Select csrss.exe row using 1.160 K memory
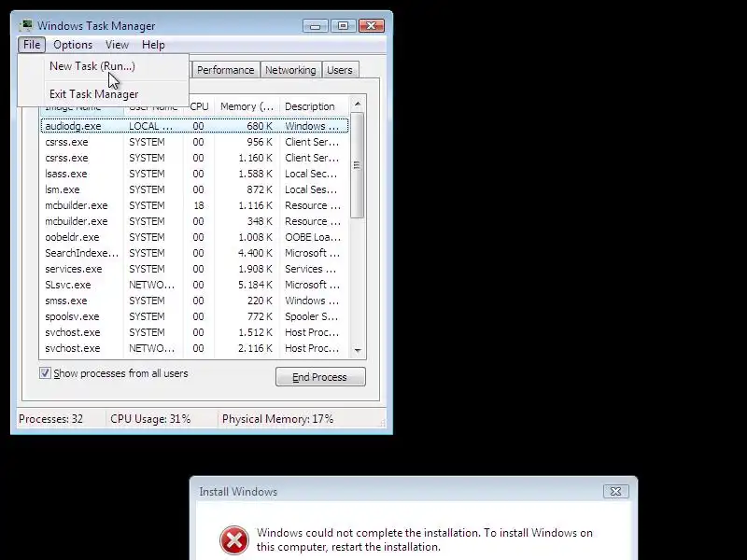The width and height of the screenshot is (747, 560). pyautogui.click(x=194, y=158)
